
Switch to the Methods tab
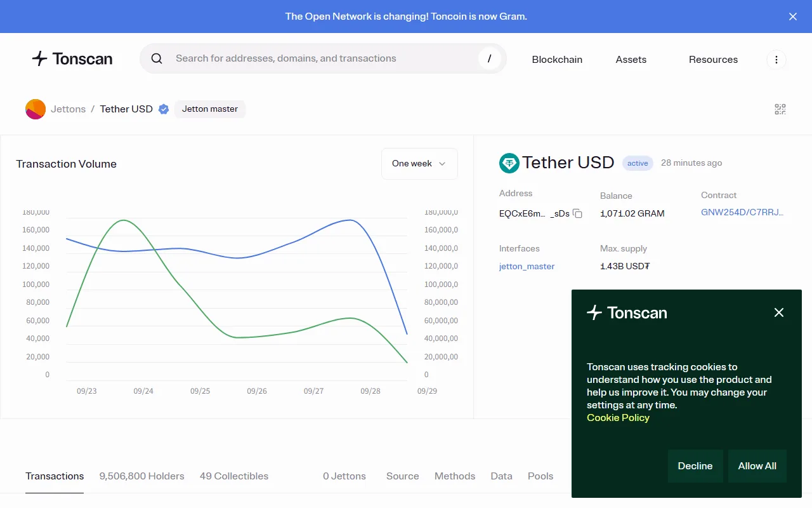[x=455, y=476]
